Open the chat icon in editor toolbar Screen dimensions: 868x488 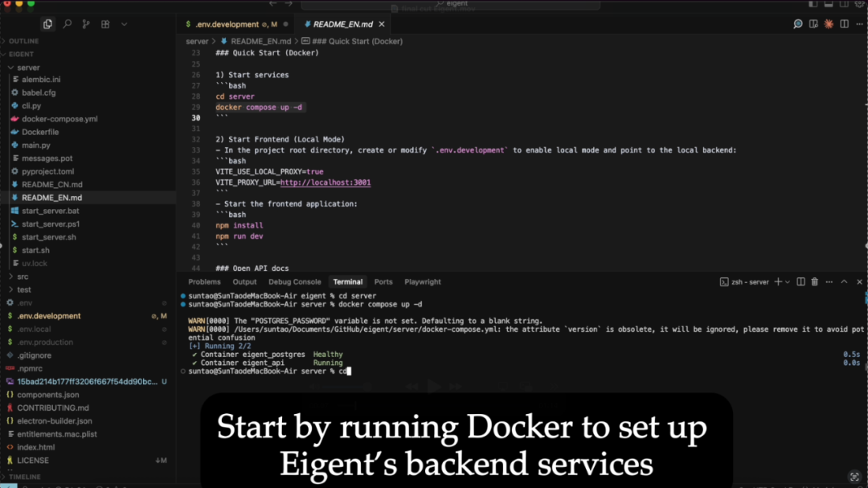(798, 24)
